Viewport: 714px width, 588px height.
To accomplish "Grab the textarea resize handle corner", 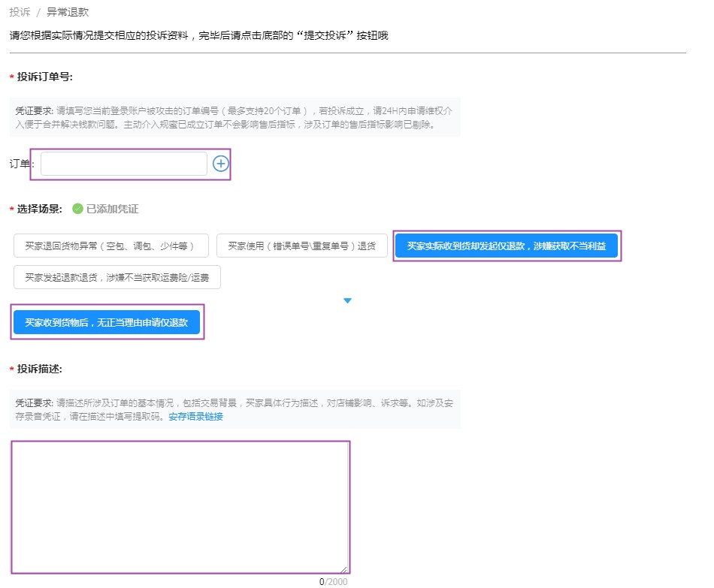I will (343, 569).
